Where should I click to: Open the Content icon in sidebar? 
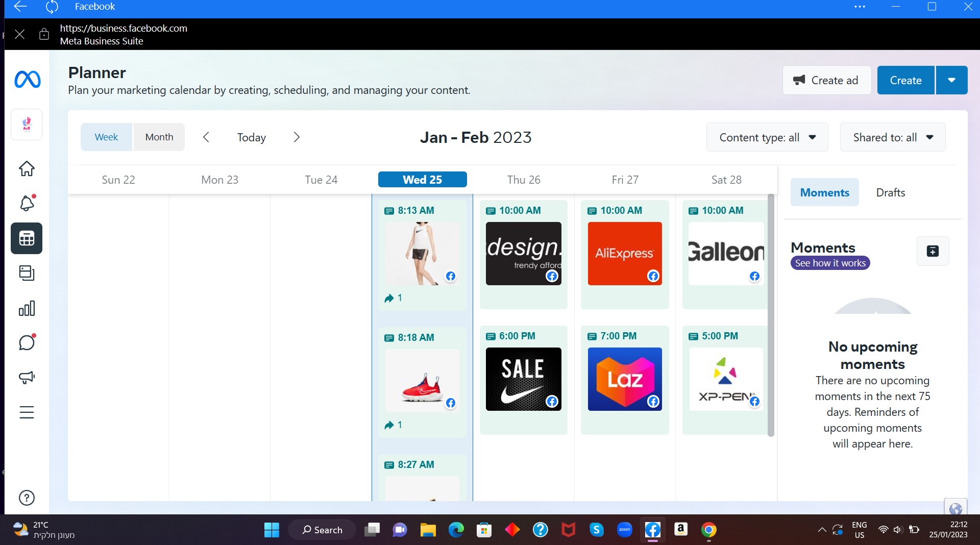[x=27, y=273]
